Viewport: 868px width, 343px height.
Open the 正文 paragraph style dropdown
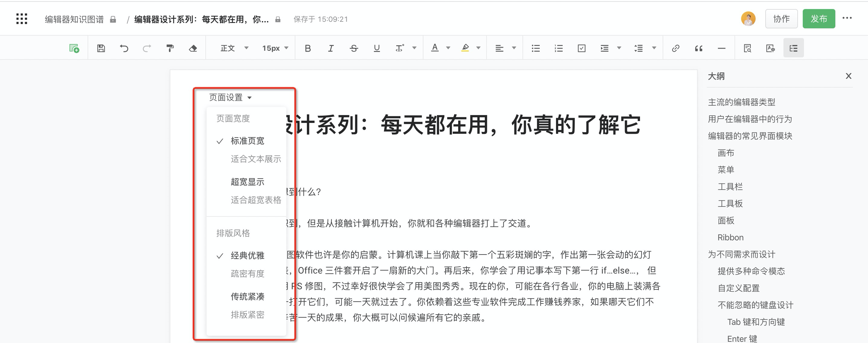click(234, 48)
